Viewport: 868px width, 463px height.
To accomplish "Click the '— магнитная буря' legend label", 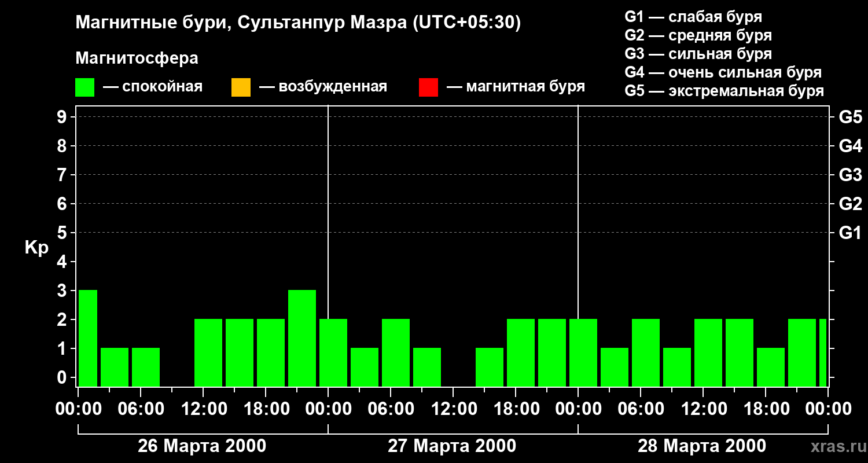I will (516, 87).
